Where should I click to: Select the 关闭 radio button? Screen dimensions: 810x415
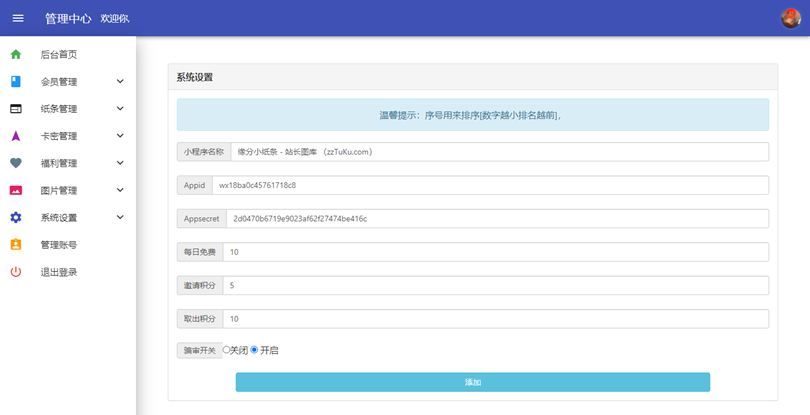click(x=226, y=350)
